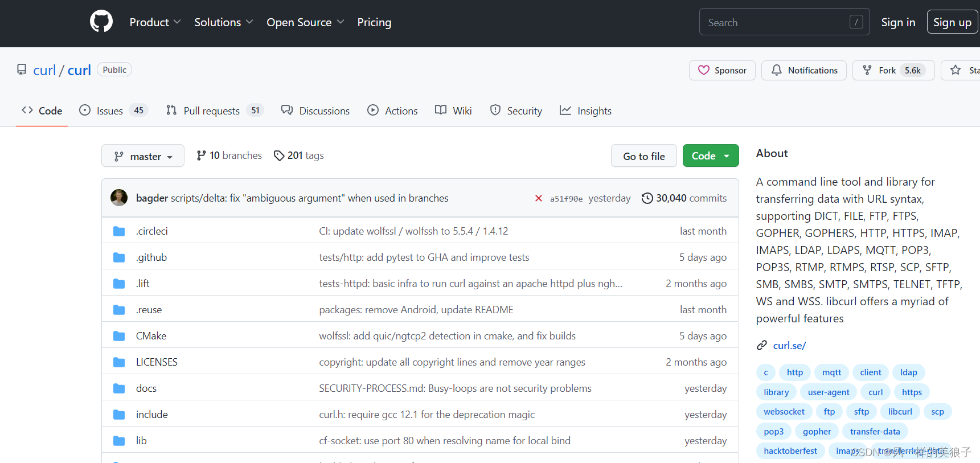The height and width of the screenshot is (463, 980).
Task: Open the LICENSES folder name
Action: (x=157, y=362)
